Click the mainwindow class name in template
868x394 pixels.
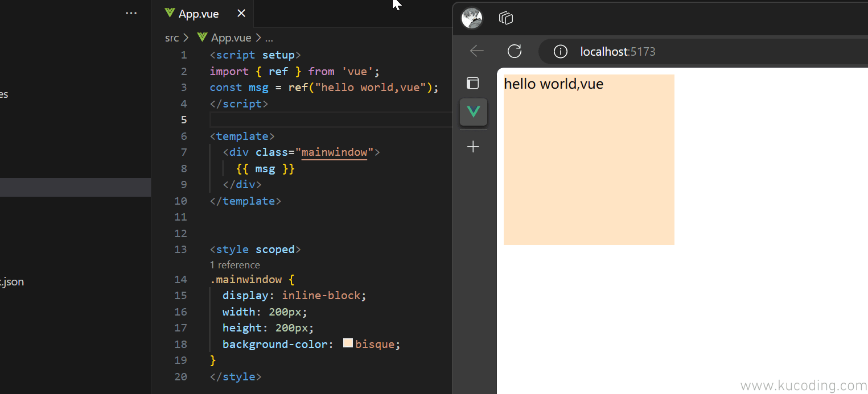[x=334, y=152]
